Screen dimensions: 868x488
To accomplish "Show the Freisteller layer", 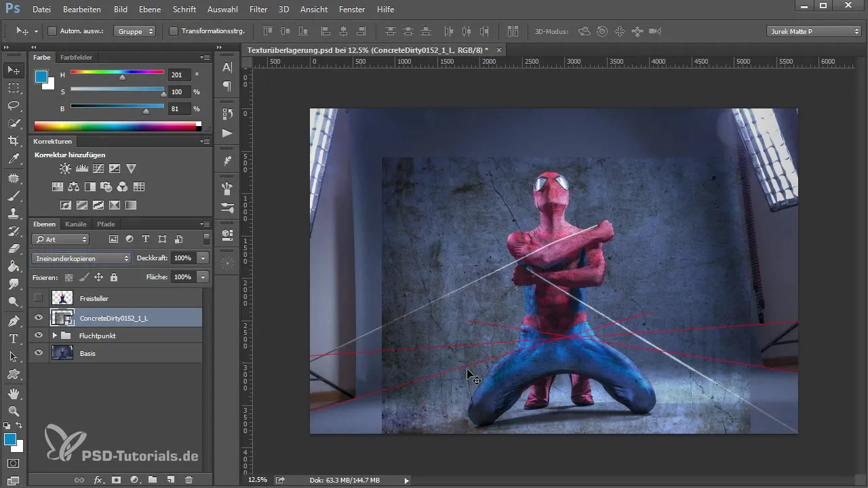I will (x=39, y=298).
